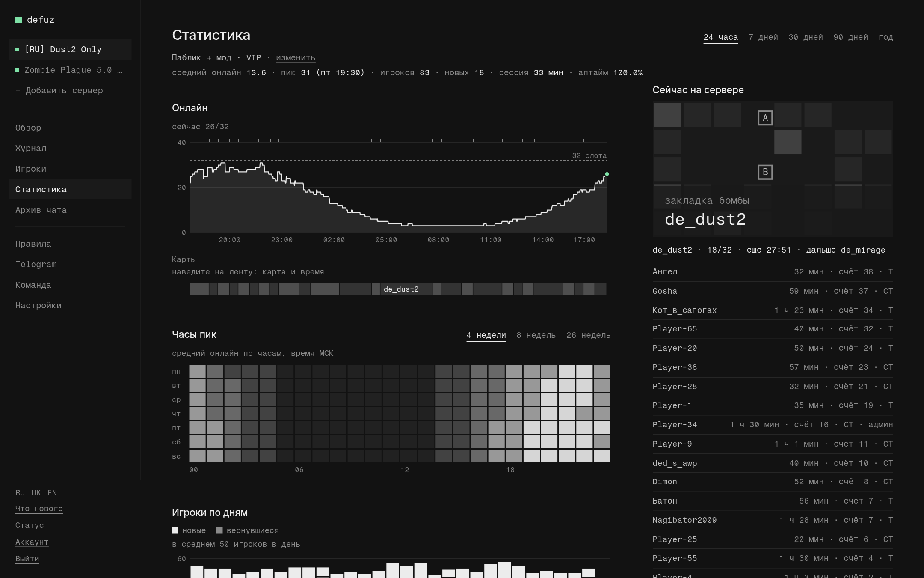Open the Команда page
Image resolution: width=924 pixels, height=578 pixels.
(x=70, y=285)
